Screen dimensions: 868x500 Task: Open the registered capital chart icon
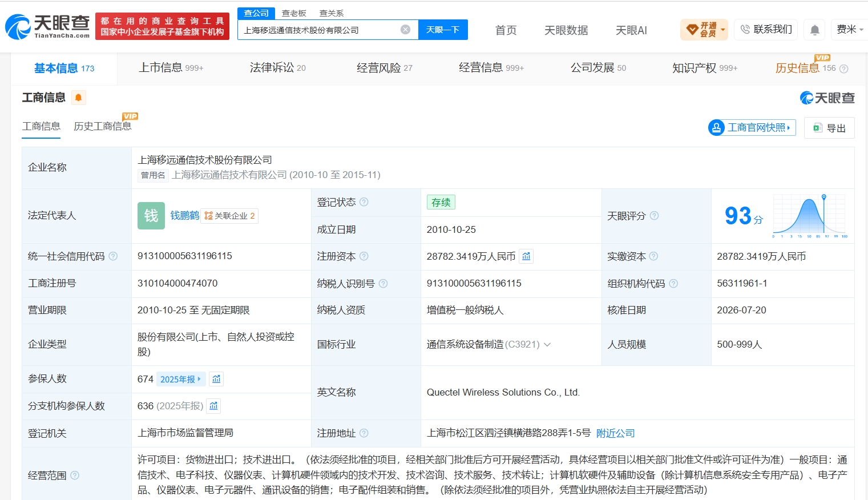pyautogui.click(x=526, y=257)
